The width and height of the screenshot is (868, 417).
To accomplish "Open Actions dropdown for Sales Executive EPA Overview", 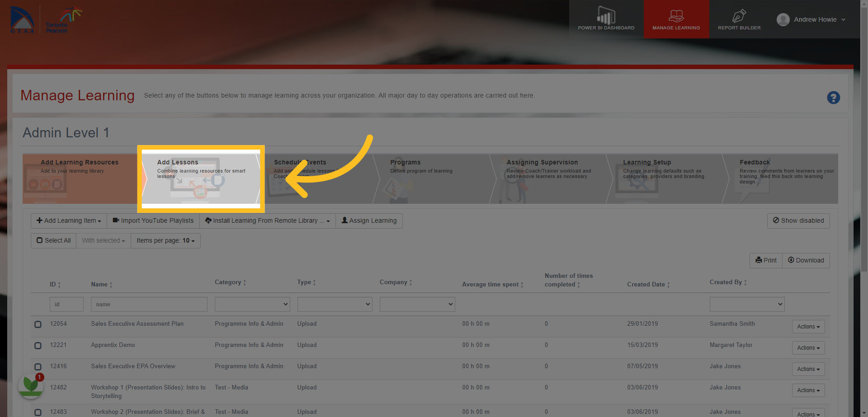I will click(808, 369).
